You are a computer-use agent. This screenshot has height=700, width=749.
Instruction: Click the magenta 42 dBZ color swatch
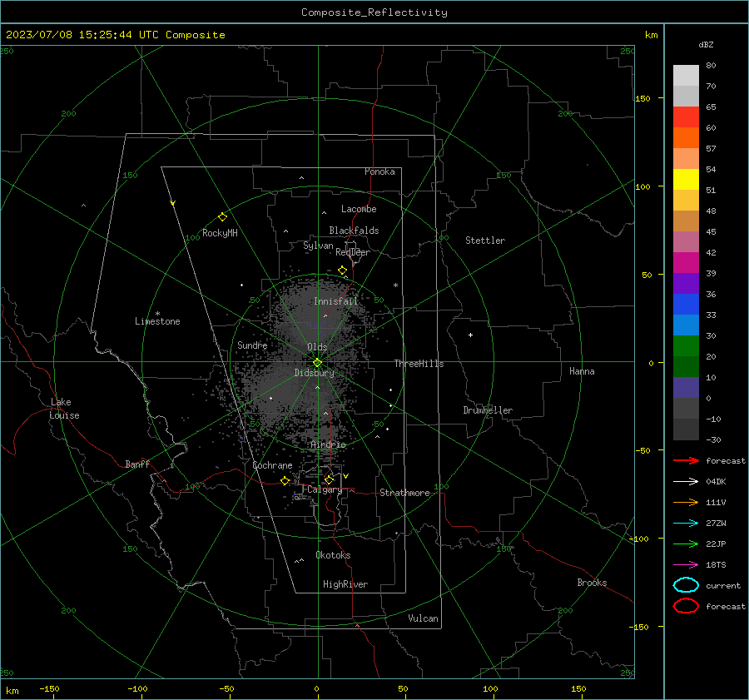click(x=686, y=262)
